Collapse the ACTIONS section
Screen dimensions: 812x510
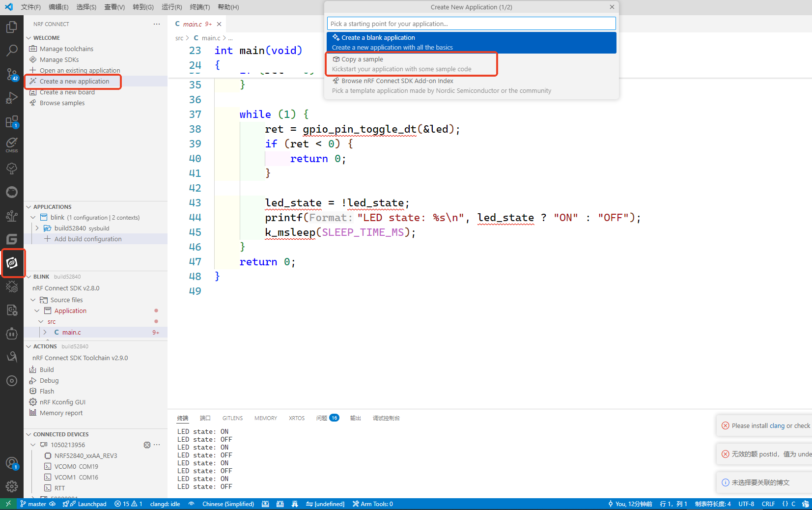tap(28, 346)
